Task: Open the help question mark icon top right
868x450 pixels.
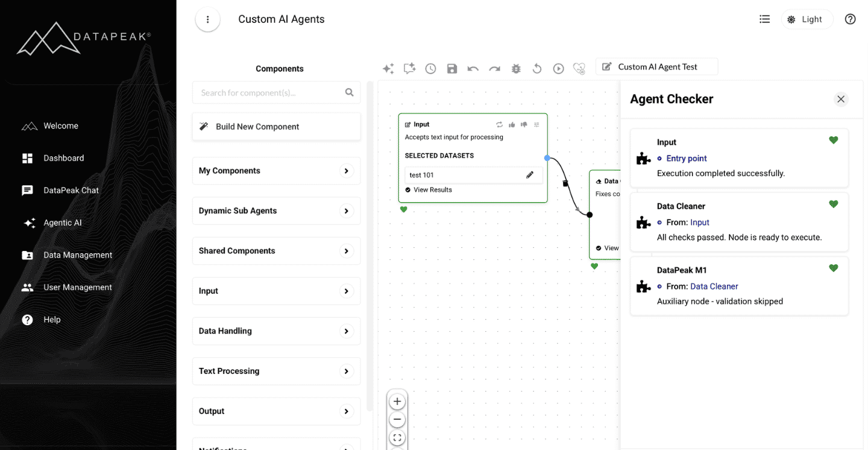Action: (x=850, y=19)
